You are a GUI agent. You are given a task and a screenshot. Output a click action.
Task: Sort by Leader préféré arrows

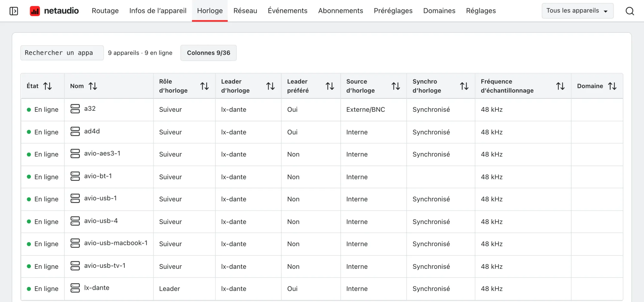tap(330, 86)
